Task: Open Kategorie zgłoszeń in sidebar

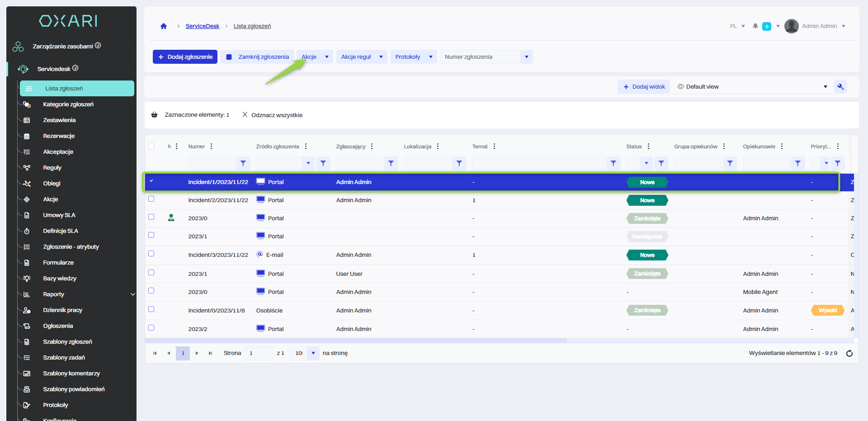Action: (x=68, y=104)
